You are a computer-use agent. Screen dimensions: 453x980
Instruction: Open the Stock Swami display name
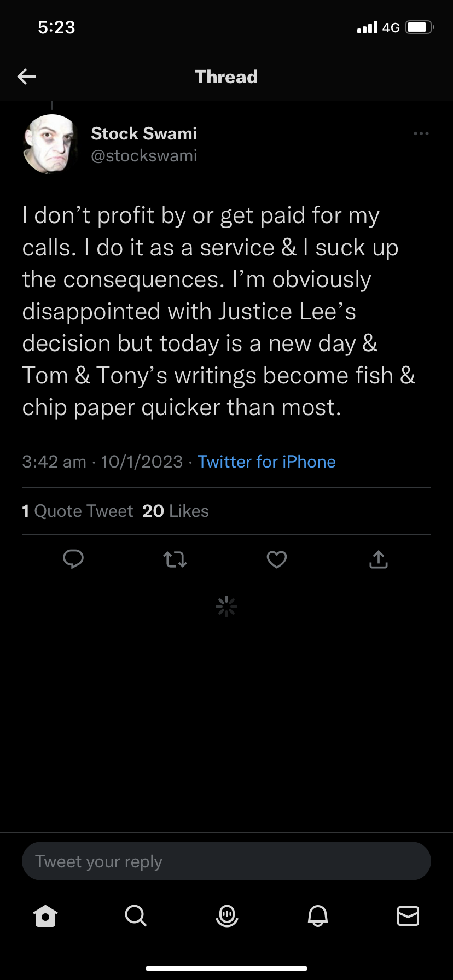[x=144, y=133]
